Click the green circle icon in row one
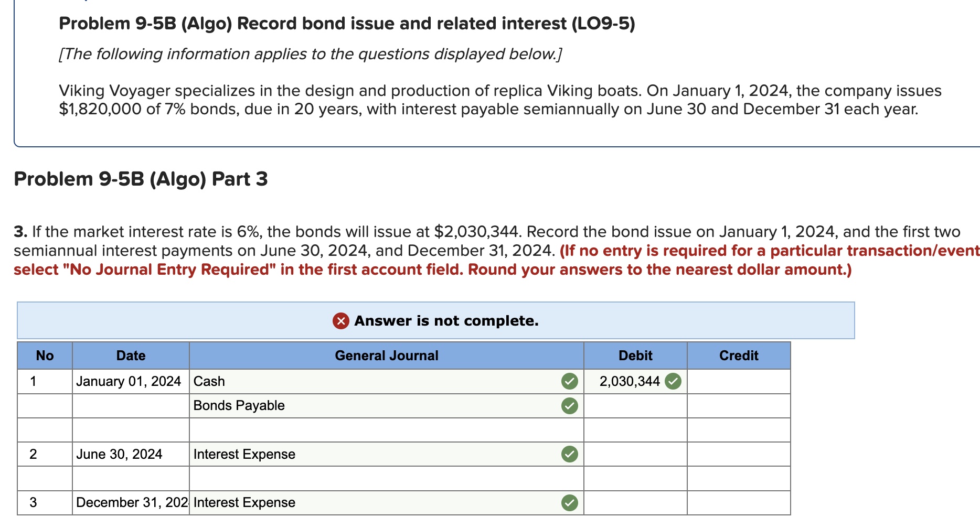The width and height of the screenshot is (980, 528). coord(569,381)
